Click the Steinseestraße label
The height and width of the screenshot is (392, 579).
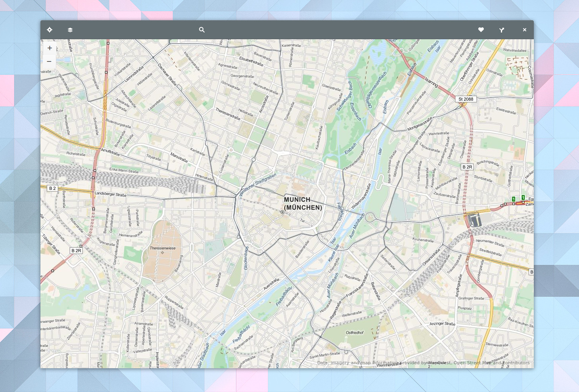[x=497, y=345]
